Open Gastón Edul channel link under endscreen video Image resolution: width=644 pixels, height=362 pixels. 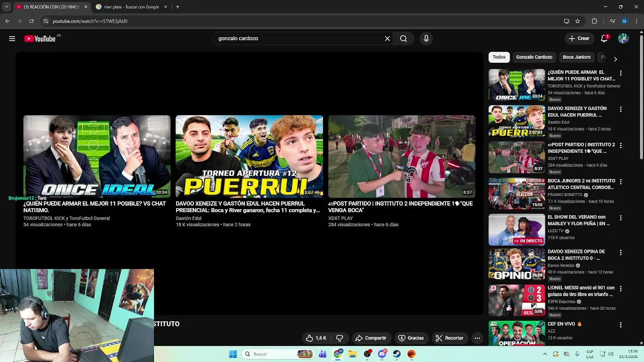point(189,218)
